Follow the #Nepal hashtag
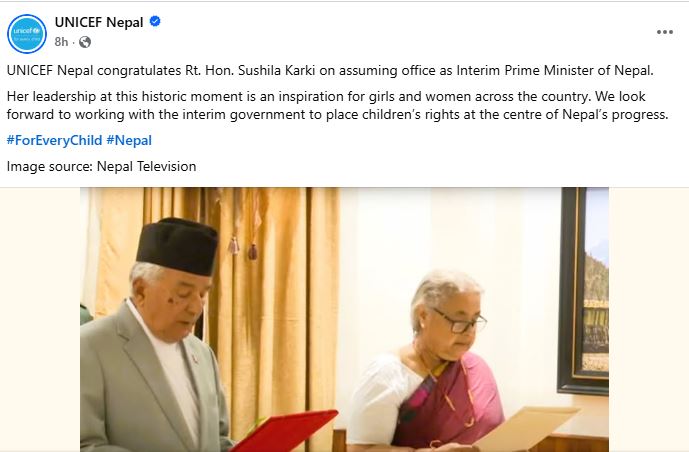This screenshot has width=689, height=452. 129,141
